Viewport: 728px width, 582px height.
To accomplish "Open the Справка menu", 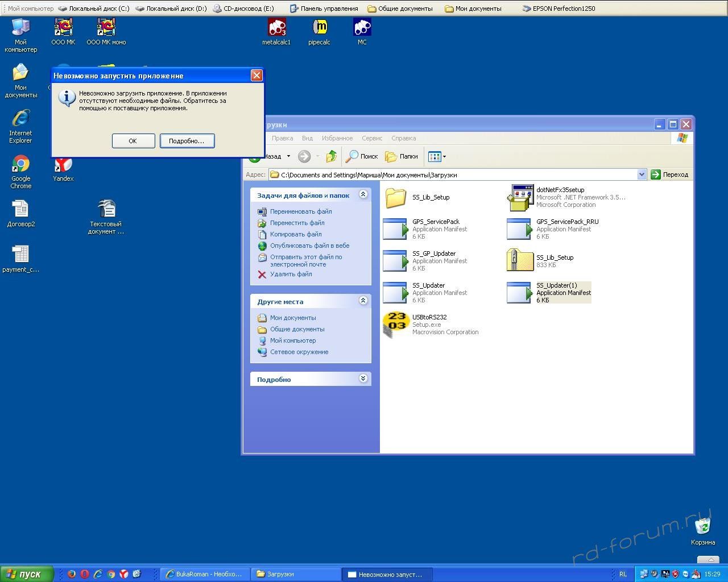I will (404, 138).
